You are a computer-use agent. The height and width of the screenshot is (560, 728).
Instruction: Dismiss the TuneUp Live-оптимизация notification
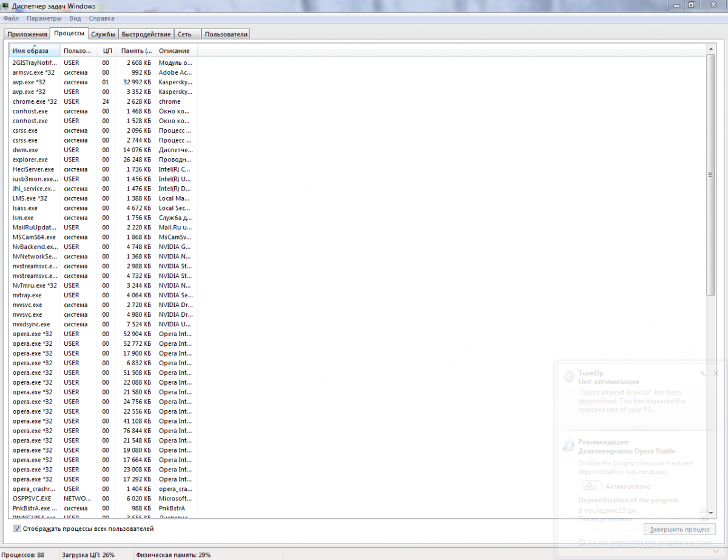point(716,374)
